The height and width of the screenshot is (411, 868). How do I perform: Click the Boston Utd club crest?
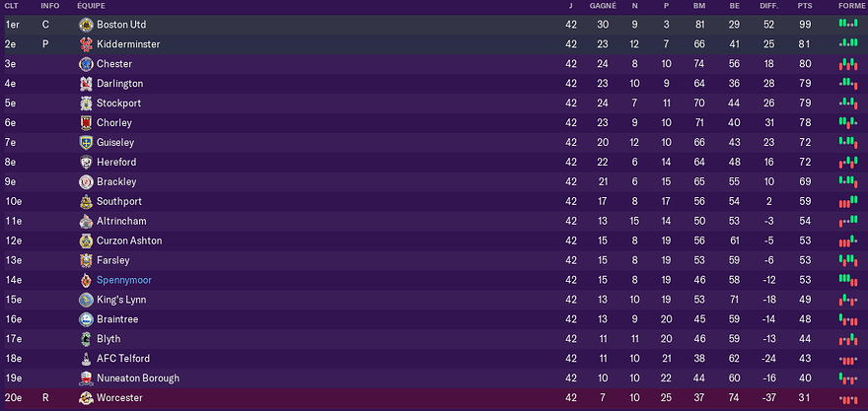pos(86,25)
